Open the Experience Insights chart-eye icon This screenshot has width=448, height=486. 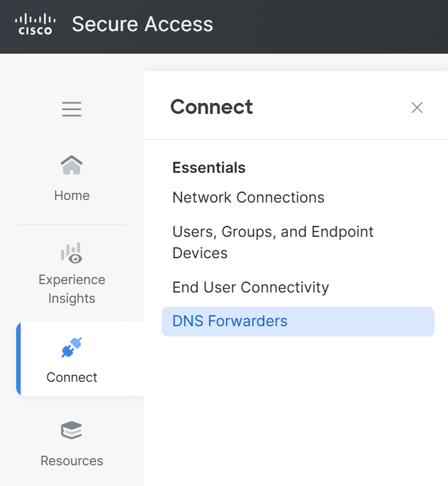point(72,253)
